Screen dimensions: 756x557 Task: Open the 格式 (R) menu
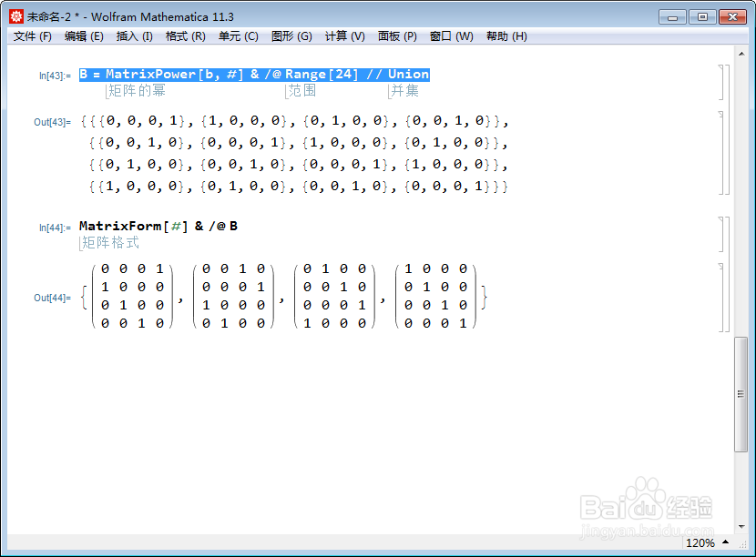coord(186,36)
